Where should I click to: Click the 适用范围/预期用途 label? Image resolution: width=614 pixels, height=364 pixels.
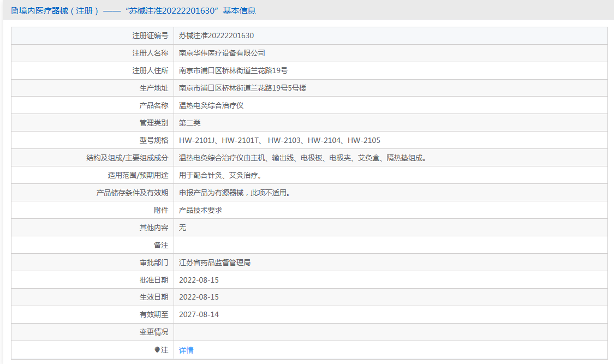click(x=138, y=175)
